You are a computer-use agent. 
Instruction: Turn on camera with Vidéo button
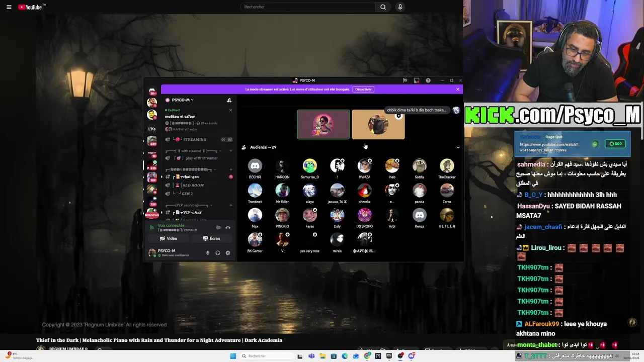(x=169, y=238)
